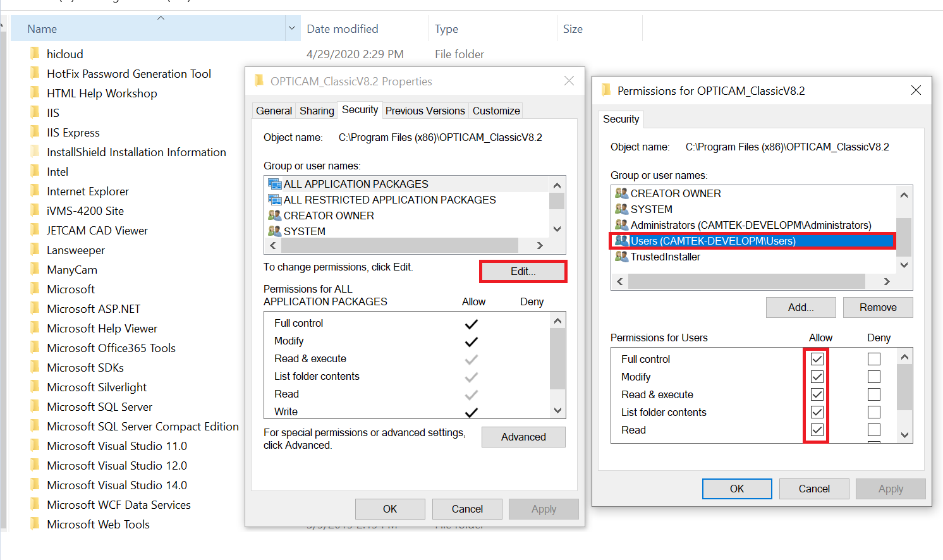This screenshot has width=943, height=560.
Task: Check Deny for Read & execute
Action: point(874,394)
